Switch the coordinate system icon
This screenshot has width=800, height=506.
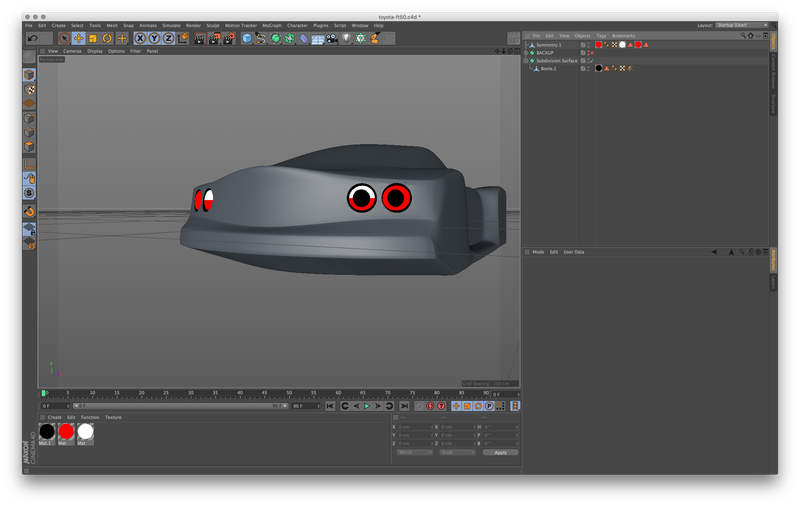point(183,38)
